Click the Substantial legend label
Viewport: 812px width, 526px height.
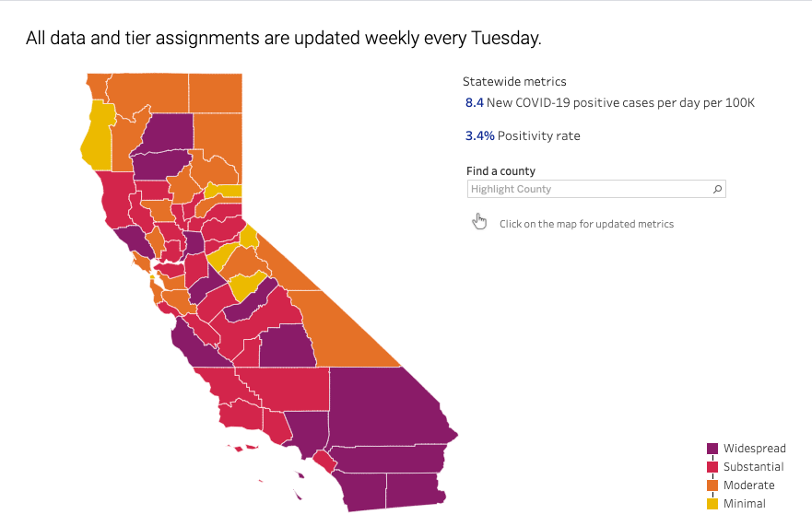(x=753, y=467)
